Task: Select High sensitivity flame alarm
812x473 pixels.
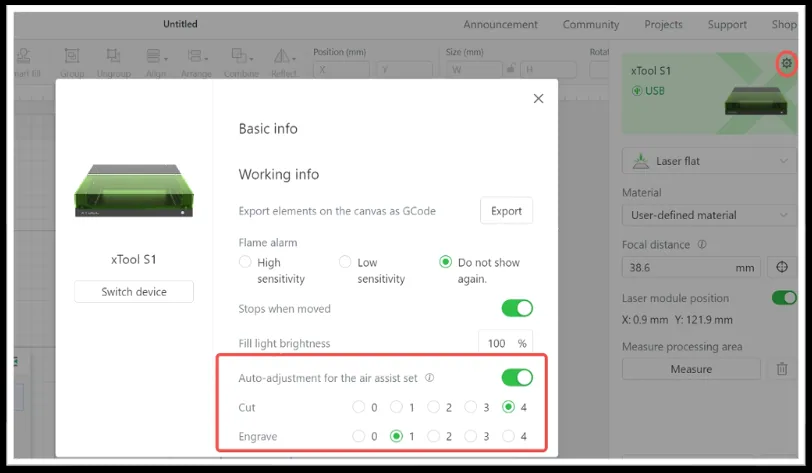Action: pos(245,262)
